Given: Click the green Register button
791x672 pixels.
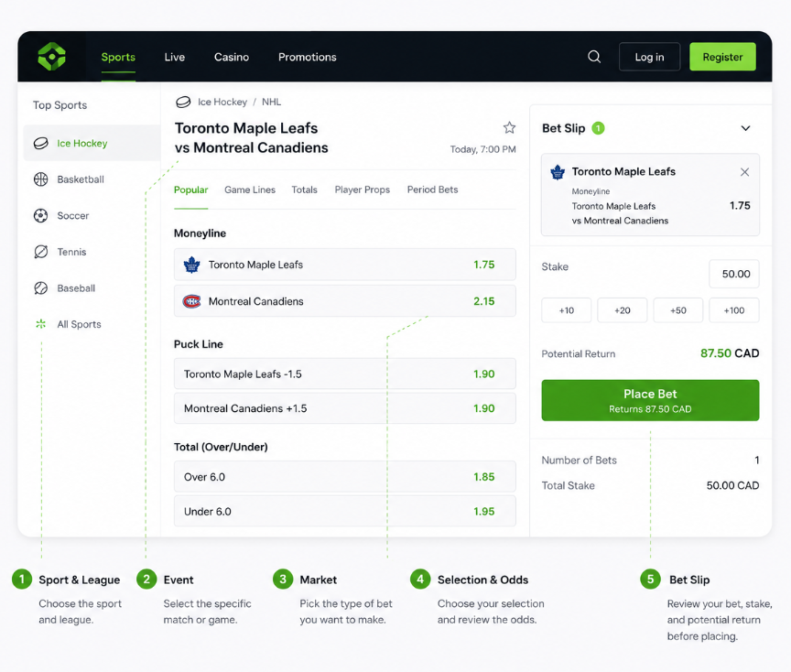Looking at the screenshot, I should point(722,57).
